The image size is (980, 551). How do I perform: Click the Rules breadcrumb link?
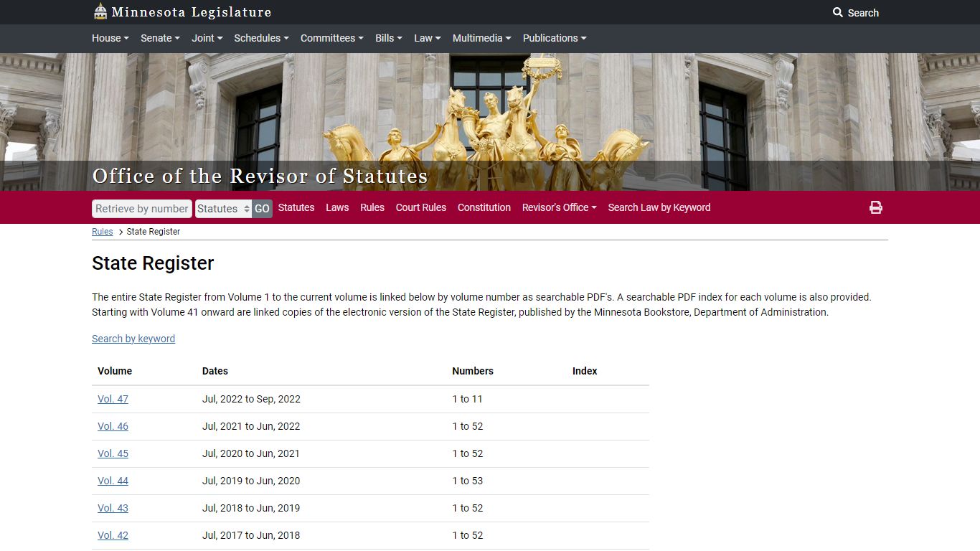click(x=103, y=232)
